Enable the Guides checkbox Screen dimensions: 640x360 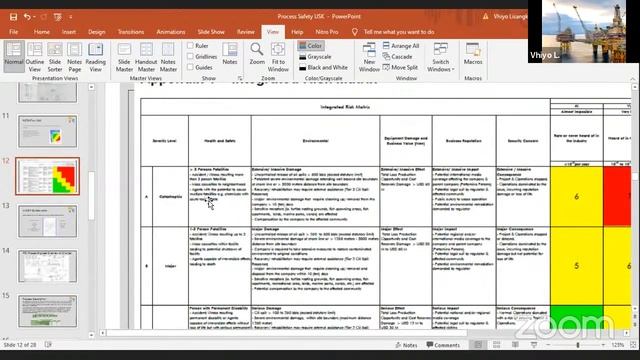[x=190, y=67]
